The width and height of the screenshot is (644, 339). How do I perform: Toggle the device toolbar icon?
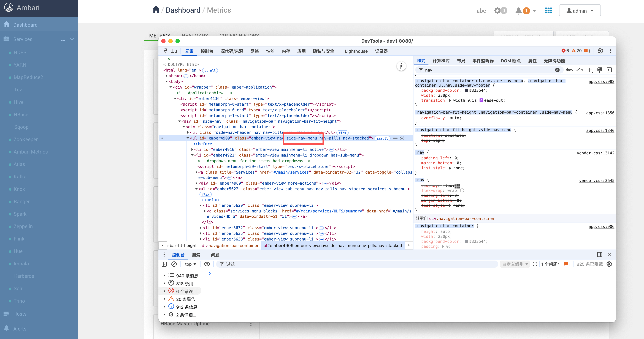click(x=174, y=51)
